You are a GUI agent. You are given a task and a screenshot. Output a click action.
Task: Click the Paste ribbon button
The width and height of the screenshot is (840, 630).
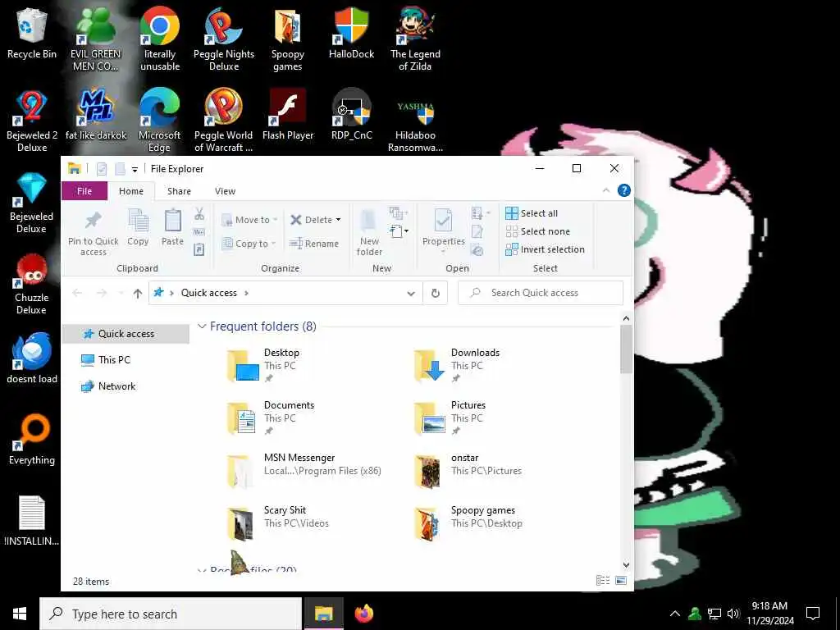[172, 228]
